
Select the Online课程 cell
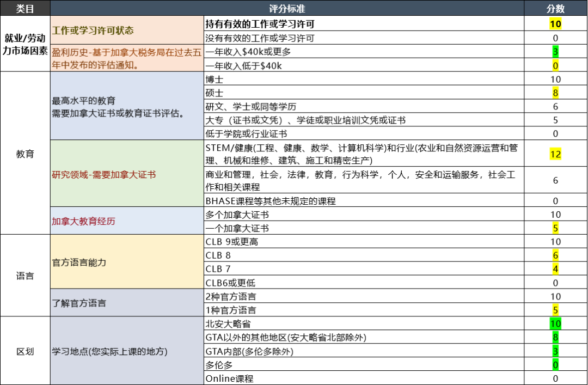[364, 378]
